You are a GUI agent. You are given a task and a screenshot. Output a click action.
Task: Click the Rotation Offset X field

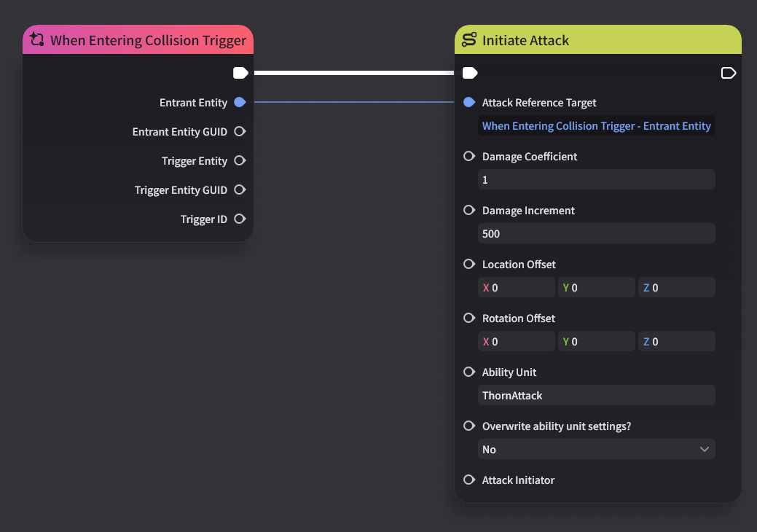point(516,341)
